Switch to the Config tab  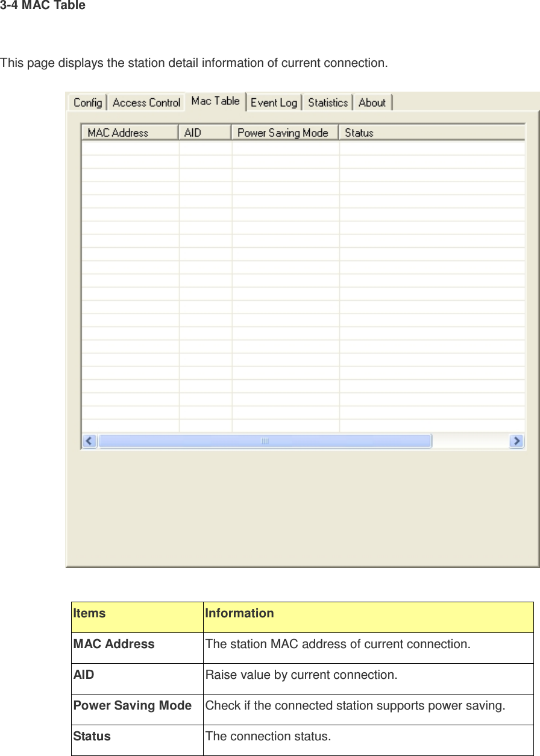click(87, 102)
